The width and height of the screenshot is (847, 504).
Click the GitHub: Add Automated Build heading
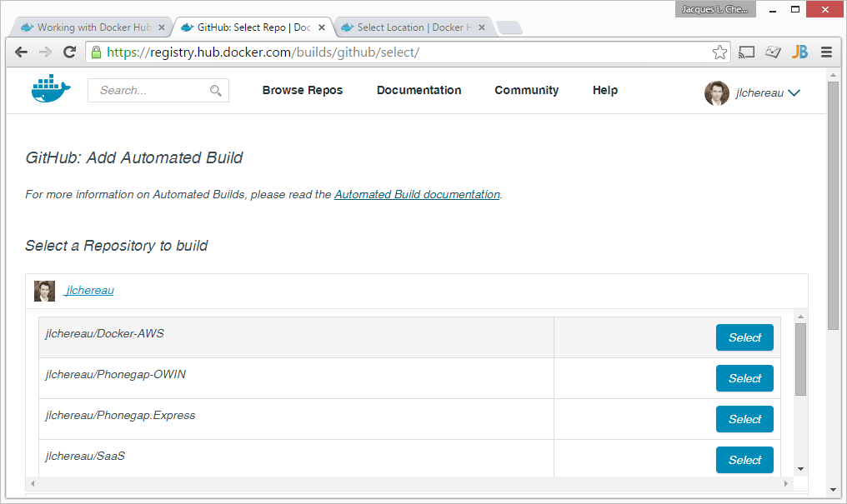click(134, 157)
